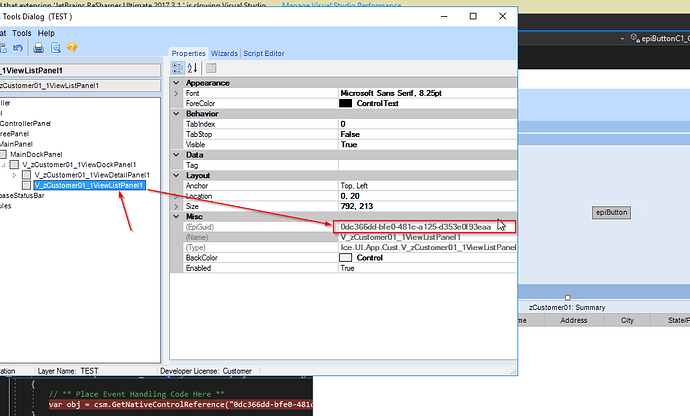Image resolution: width=690 pixels, height=416 pixels.
Task: Collapse V_zCustomer01_1ViewDockPanel1 tree node
Action: coord(3,166)
